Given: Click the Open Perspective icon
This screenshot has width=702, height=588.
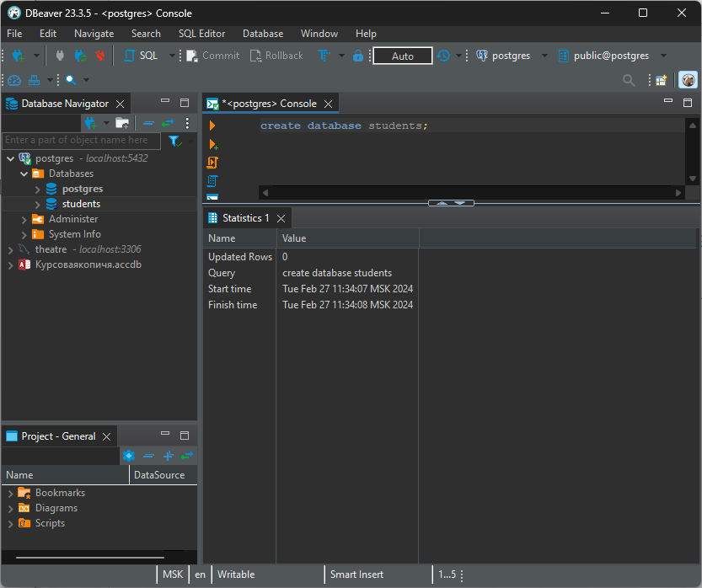Looking at the screenshot, I should tap(662, 80).
